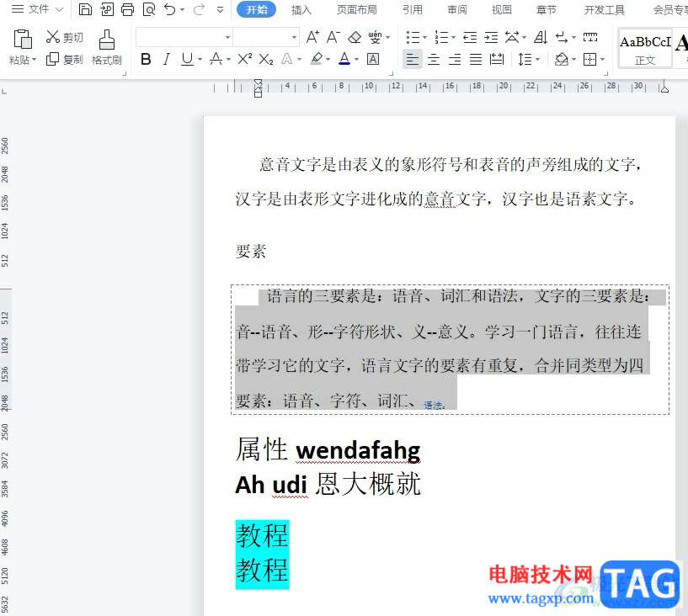The height and width of the screenshot is (616, 688).
Task: Apply superscript with X² icon
Action: point(245,59)
